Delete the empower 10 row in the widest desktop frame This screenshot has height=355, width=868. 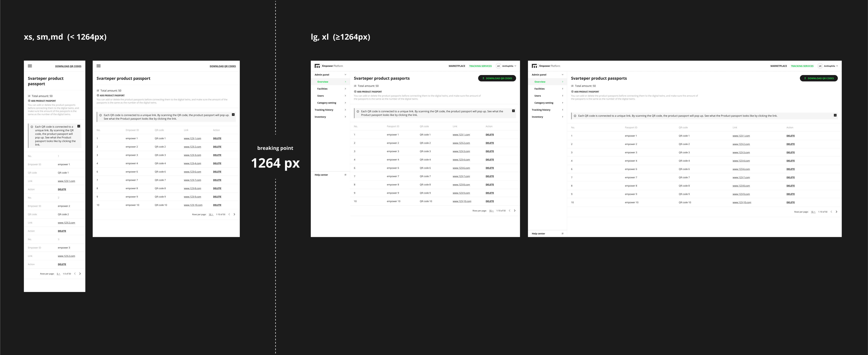tap(791, 202)
